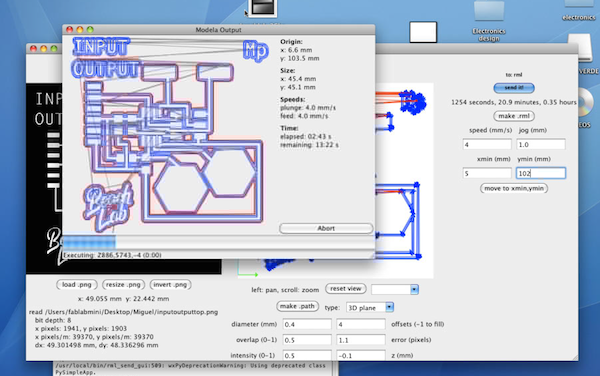
Task: Minimize the Modela Output window
Action: 80,29
